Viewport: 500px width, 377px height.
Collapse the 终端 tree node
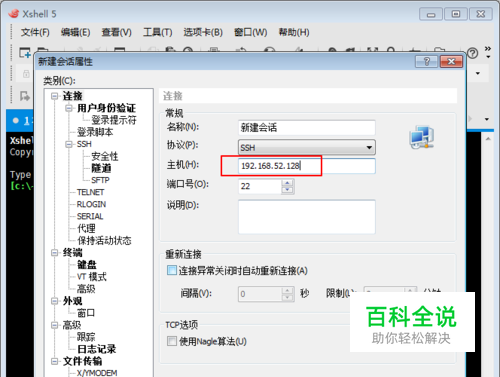[54, 253]
